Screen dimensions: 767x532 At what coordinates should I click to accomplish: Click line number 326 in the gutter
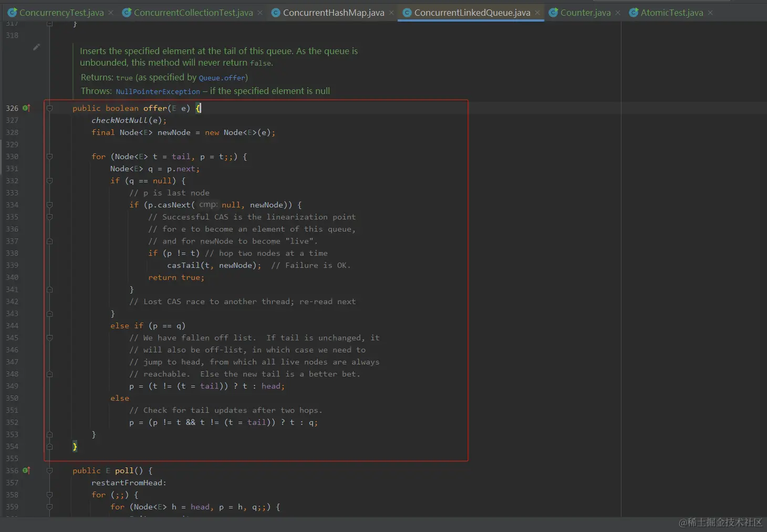[12, 108]
